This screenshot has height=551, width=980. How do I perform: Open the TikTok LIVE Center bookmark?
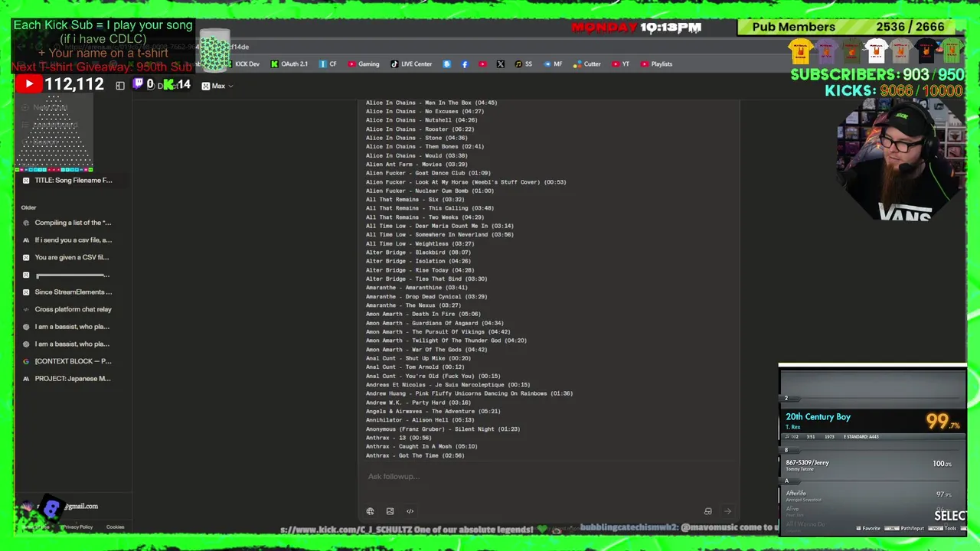coord(412,64)
